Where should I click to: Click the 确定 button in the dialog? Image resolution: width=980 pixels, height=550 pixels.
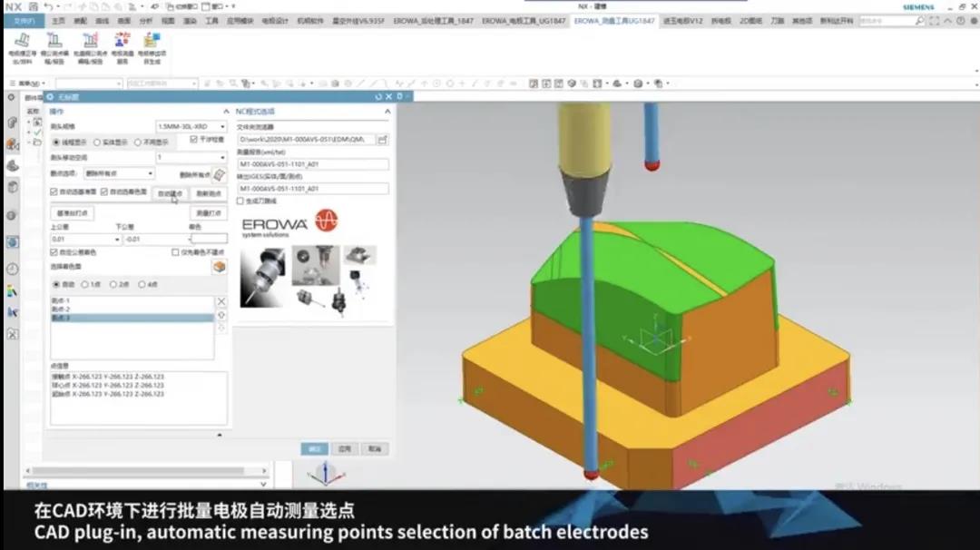click(x=315, y=448)
